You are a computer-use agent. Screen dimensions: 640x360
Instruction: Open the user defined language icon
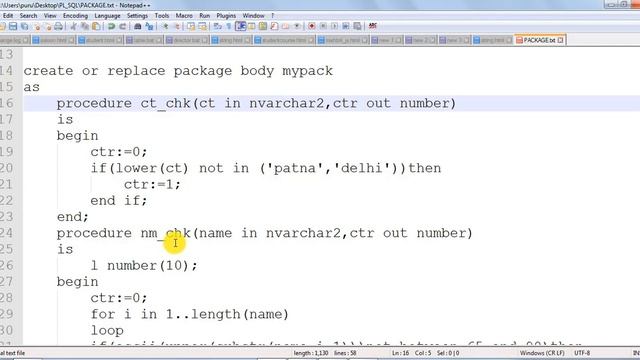point(252,26)
